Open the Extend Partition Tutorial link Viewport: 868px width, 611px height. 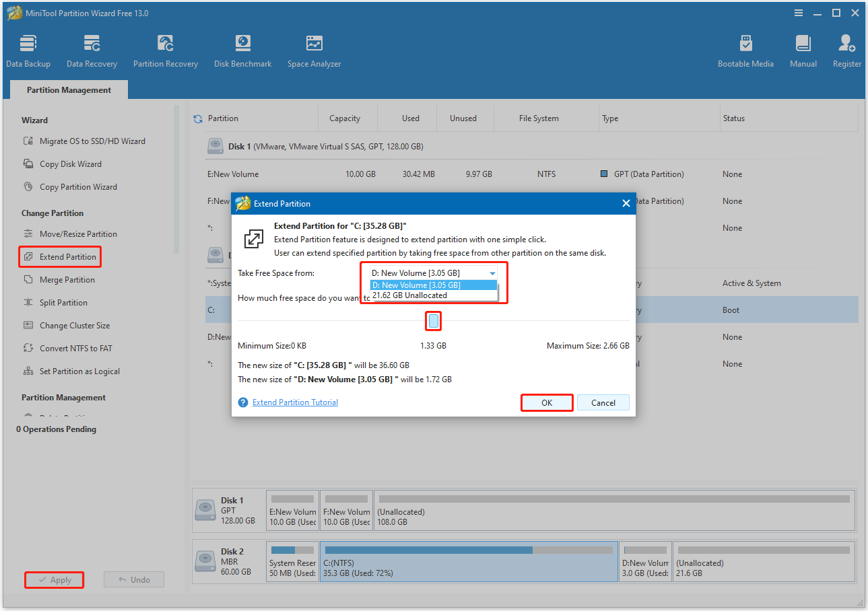point(294,402)
